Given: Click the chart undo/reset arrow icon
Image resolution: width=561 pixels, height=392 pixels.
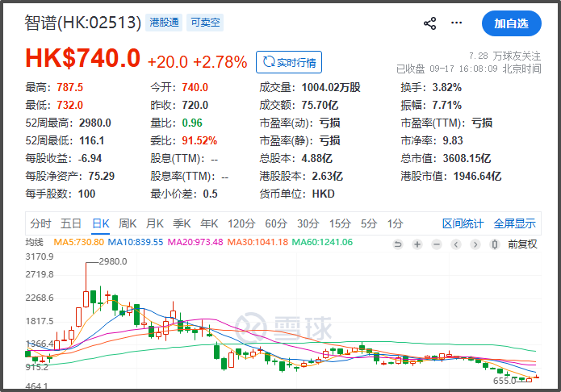Looking at the screenshot, I should (397, 244).
